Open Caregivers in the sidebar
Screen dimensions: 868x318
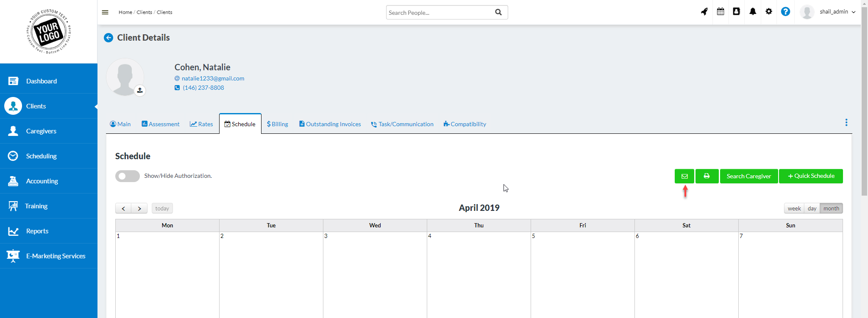[x=41, y=131]
